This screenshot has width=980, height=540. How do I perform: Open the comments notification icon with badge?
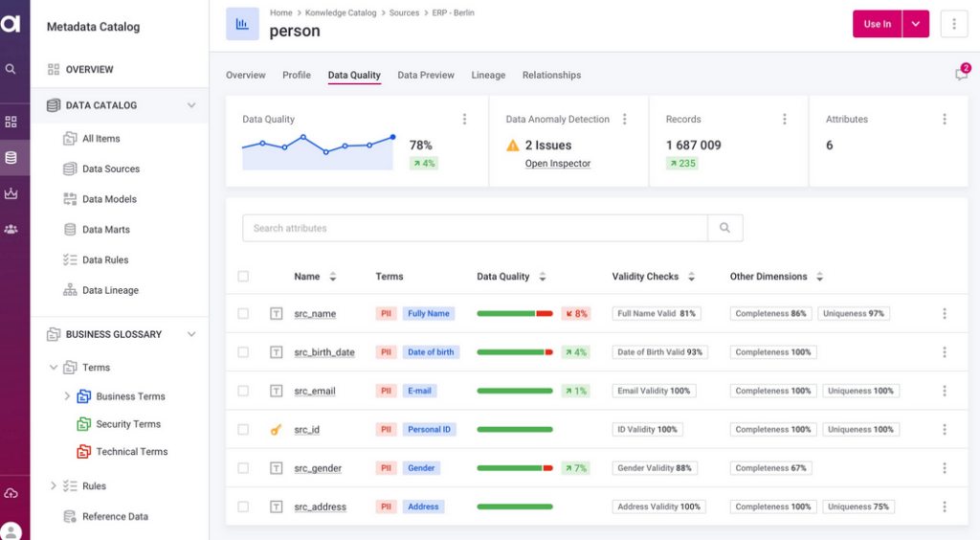pos(962,73)
